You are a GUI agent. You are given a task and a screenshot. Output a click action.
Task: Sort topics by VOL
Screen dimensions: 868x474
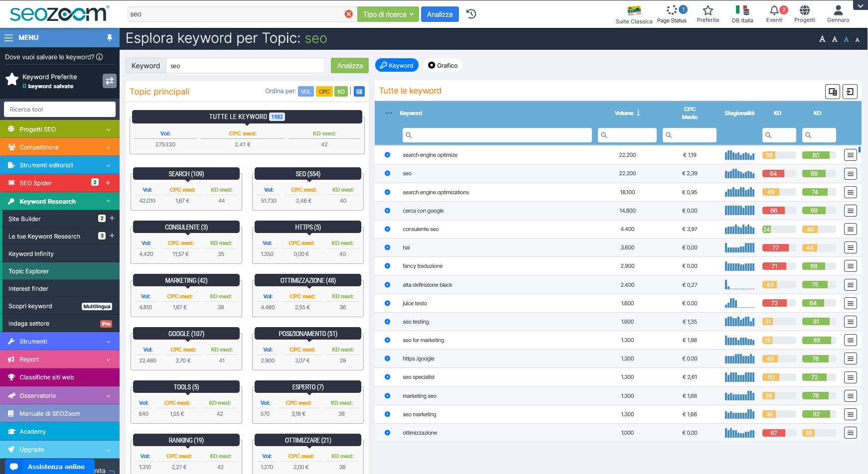pyautogui.click(x=305, y=91)
